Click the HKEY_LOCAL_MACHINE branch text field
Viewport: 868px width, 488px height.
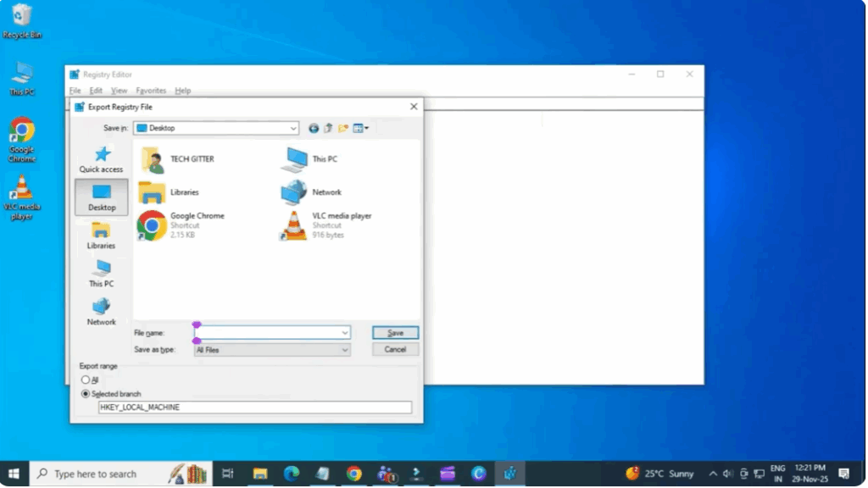coord(254,408)
